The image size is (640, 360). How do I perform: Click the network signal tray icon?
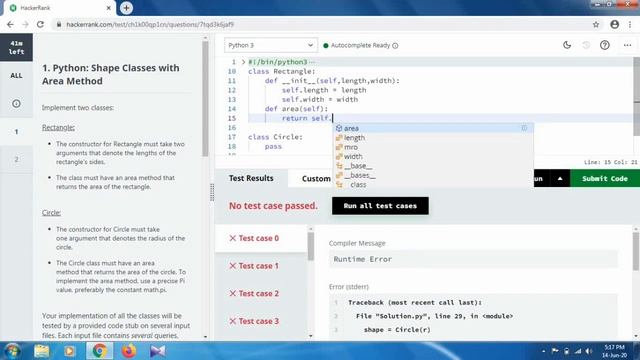pos(578,351)
